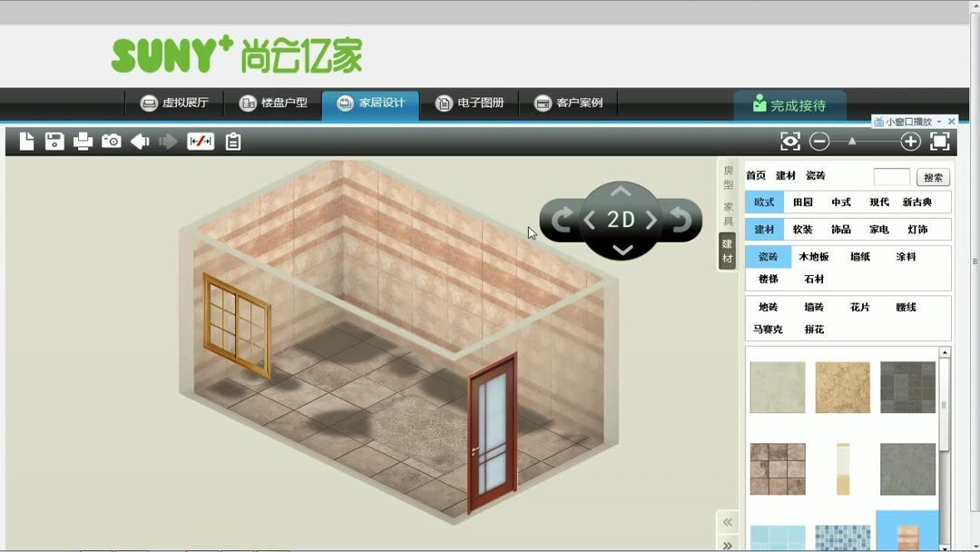Click the 搜索 search button
Screen dimensions: 980x552
933,177
